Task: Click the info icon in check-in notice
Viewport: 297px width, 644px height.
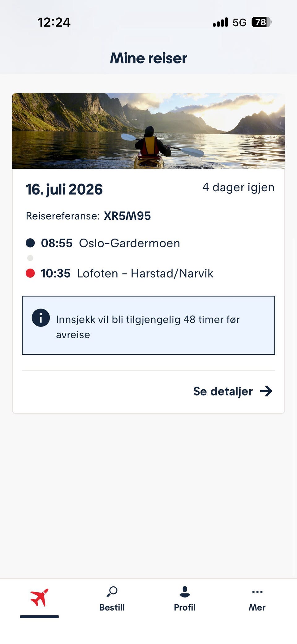Action: tap(41, 318)
